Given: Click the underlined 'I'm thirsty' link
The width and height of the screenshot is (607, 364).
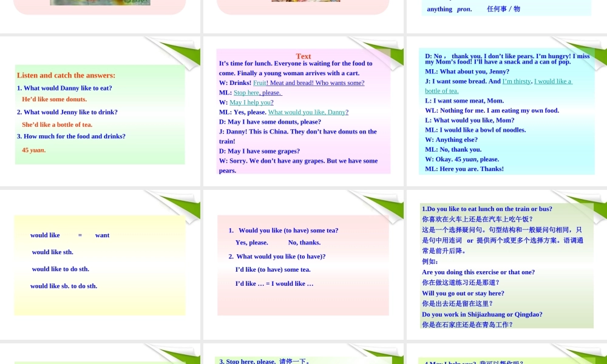Looking at the screenshot, I should pyautogui.click(x=517, y=81).
